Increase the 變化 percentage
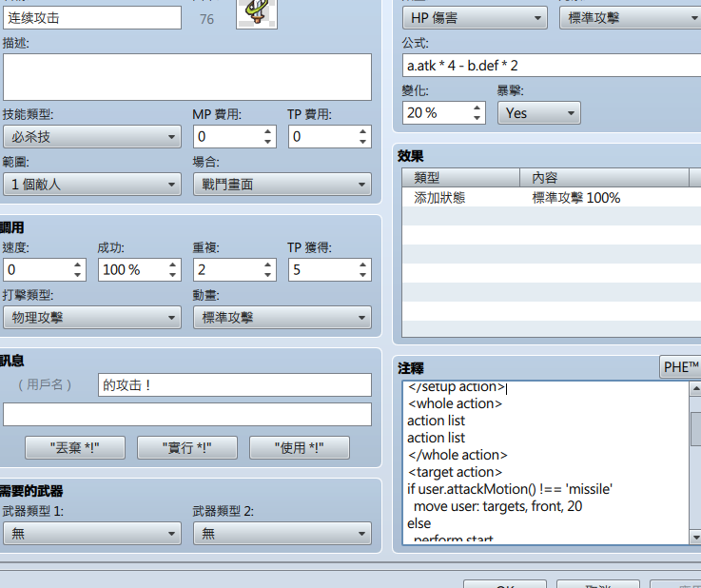 477,108
